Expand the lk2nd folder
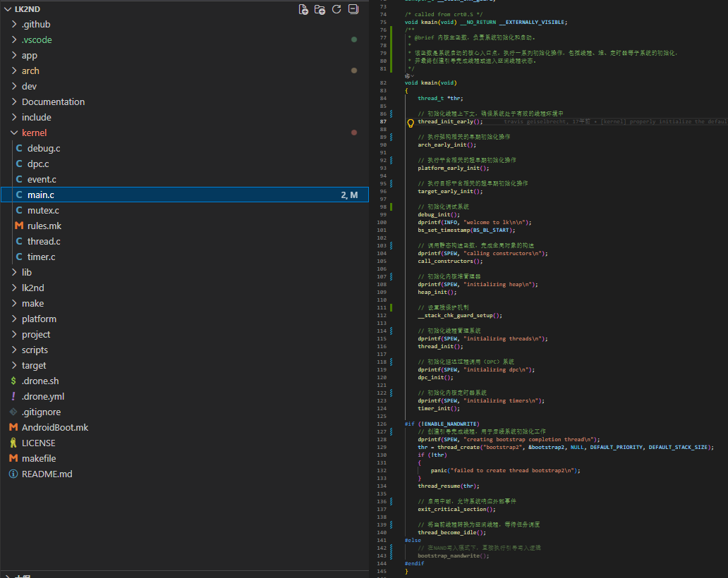 pyautogui.click(x=14, y=288)
